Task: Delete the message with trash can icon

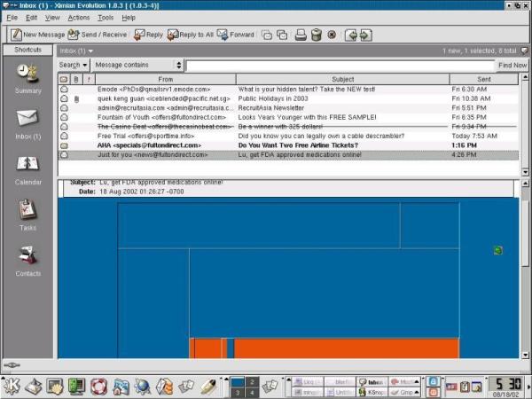Action: click(x=317, y=35)
